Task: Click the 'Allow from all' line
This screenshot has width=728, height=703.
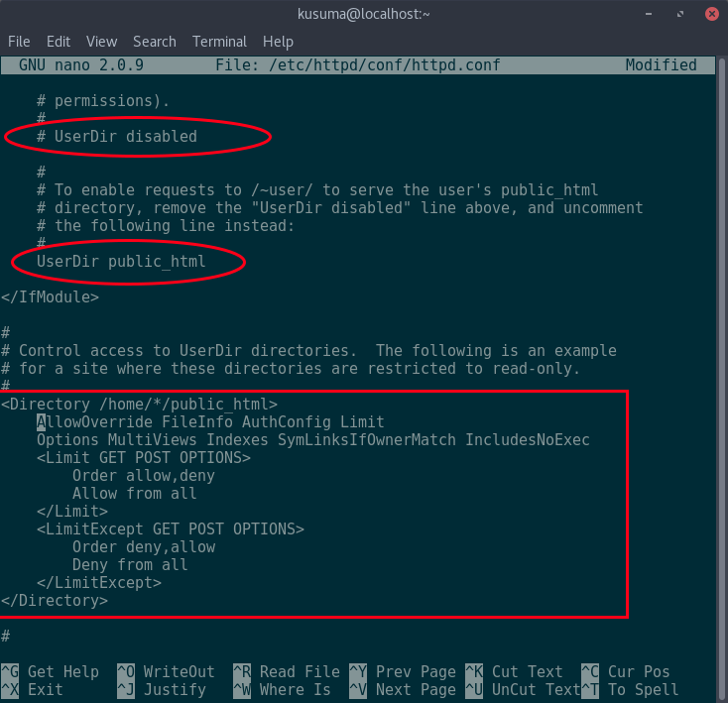Action: click(x=134, y=493)
